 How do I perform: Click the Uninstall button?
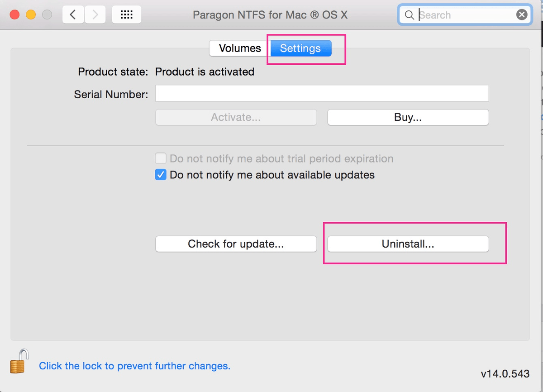(x=407, y=244)
